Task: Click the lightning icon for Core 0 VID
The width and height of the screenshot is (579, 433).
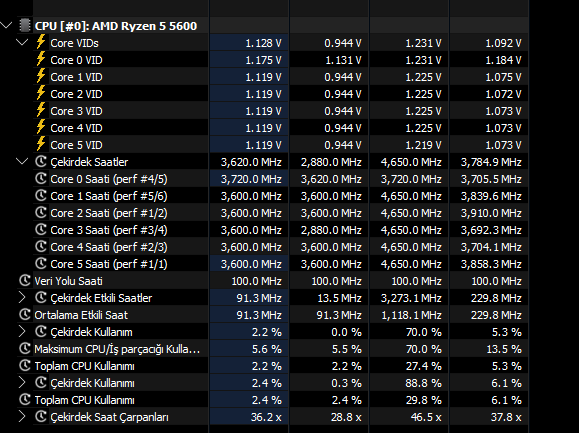Action: click(41, 59)
